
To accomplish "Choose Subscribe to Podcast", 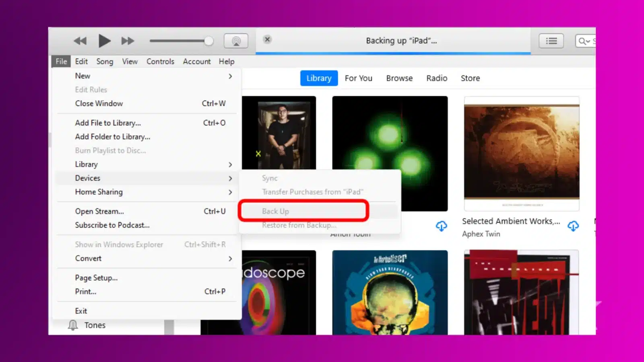I will (147, 225).
